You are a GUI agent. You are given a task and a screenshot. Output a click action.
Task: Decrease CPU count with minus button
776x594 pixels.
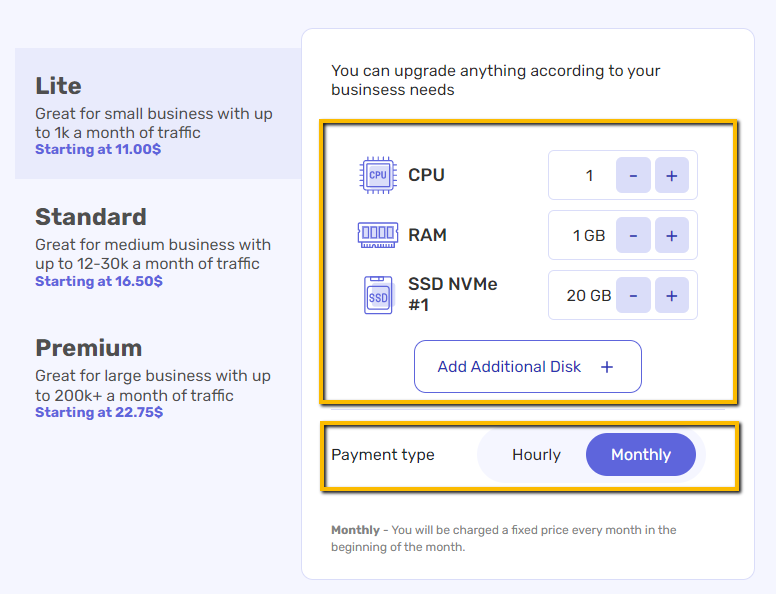633,175
